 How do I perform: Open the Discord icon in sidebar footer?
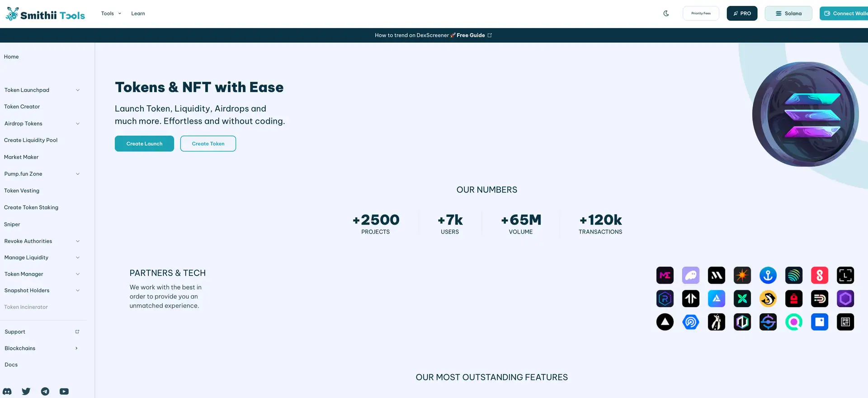pos(7,391)
